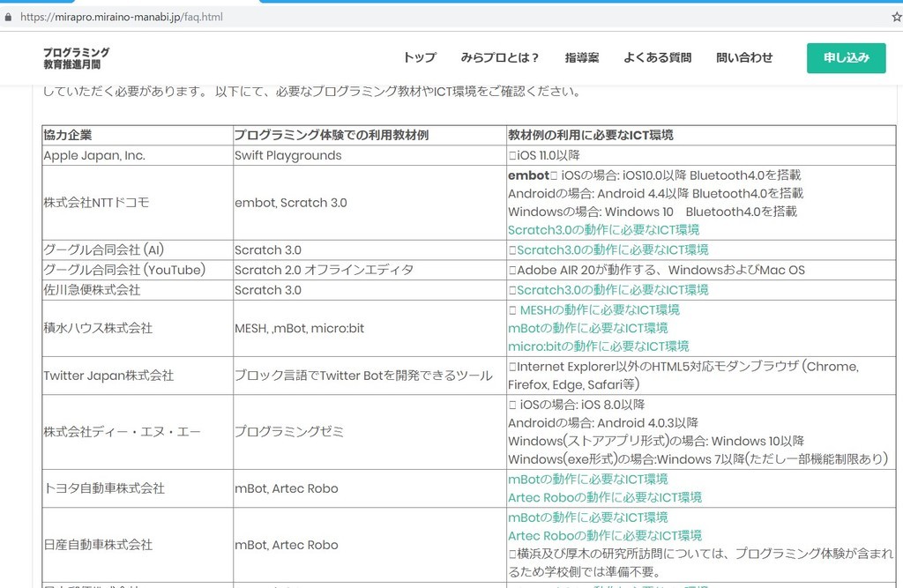
Task: Open Scratch3.0 ICT link in グーグル合同会社 (AI) row
Action: [x=613, y=250]
